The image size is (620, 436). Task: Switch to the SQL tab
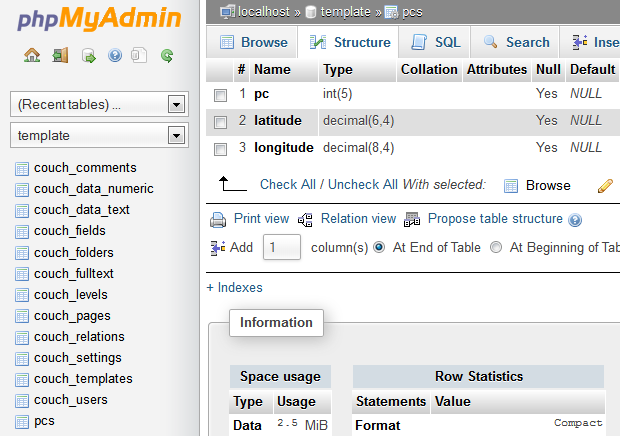point(435,42)
